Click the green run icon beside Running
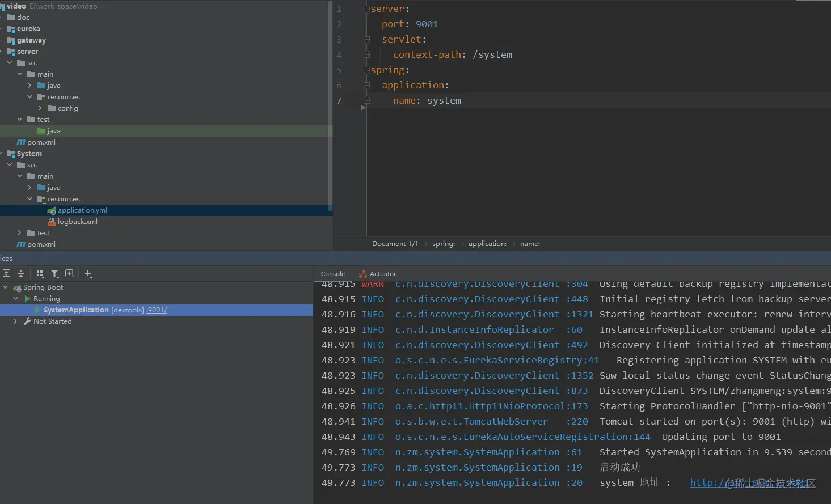Image resolution: width=831 pixels, height=504 pixels. click(28, 299)
